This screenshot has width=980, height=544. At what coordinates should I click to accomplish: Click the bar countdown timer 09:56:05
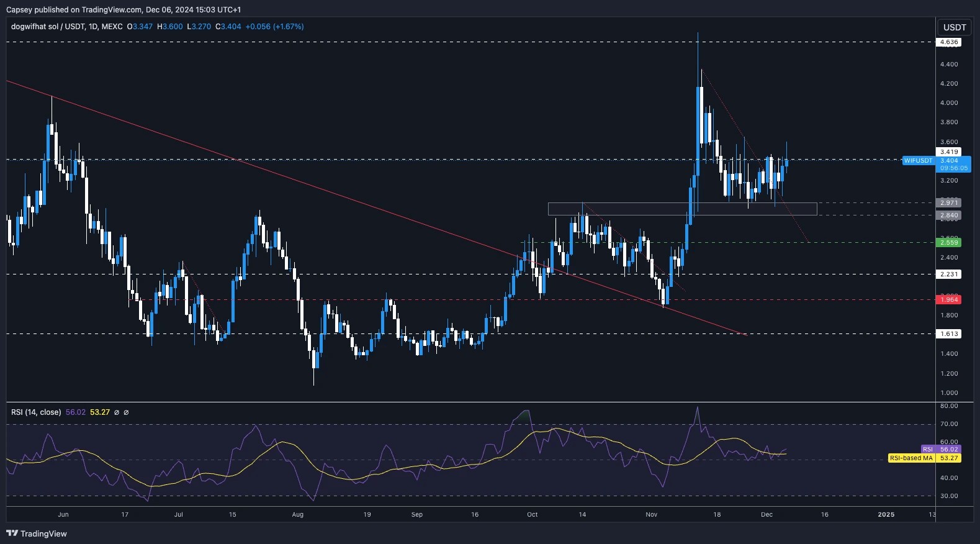(953, 168)
